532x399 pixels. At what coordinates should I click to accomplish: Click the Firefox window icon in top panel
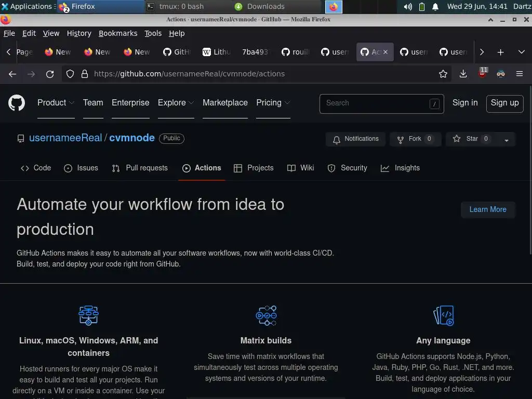point(334,7)
